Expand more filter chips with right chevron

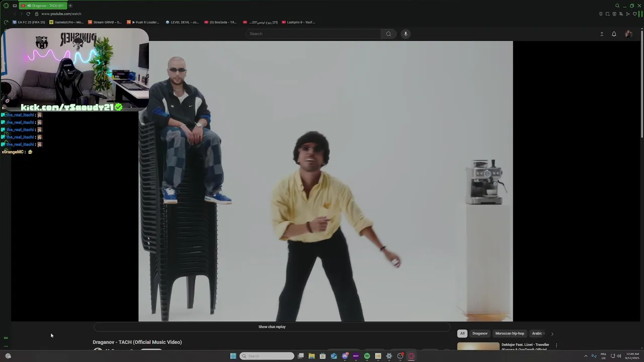[x=552, y=333]
